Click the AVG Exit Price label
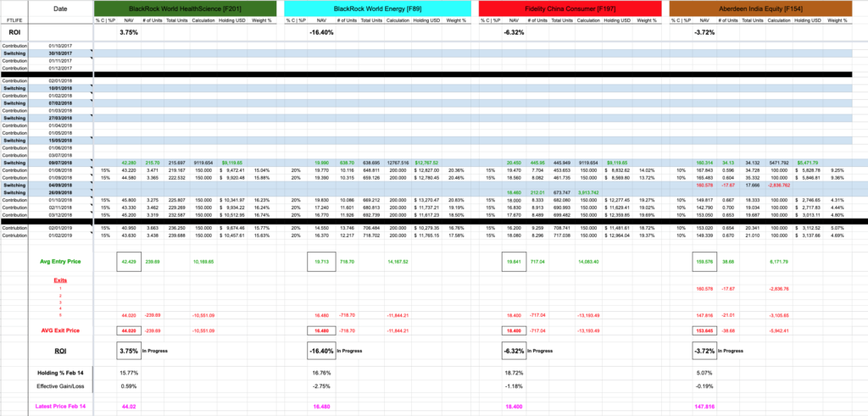868x416 pixels. [x=60, y=330]
